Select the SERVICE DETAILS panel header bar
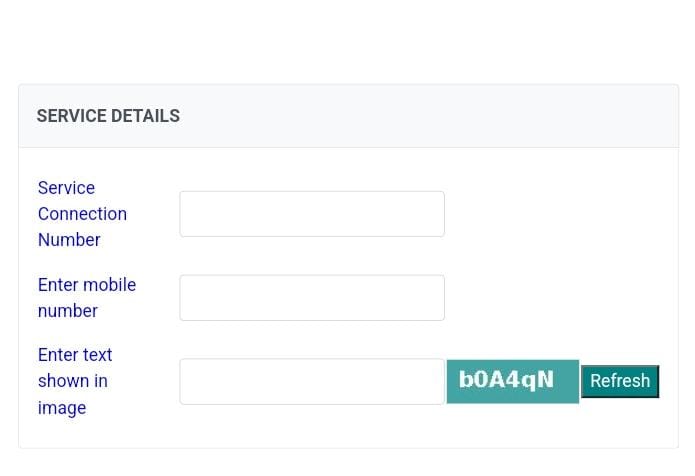695x476 pixels. 348,116
